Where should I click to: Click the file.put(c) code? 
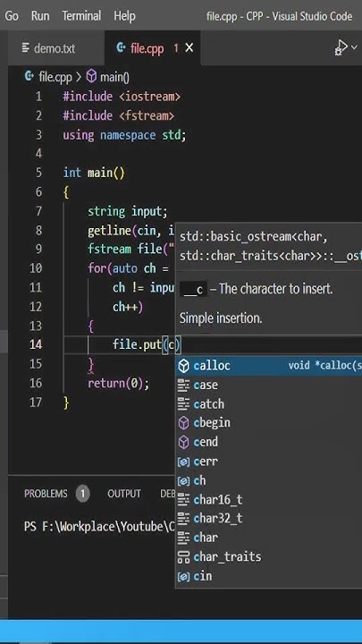(147, 344)
